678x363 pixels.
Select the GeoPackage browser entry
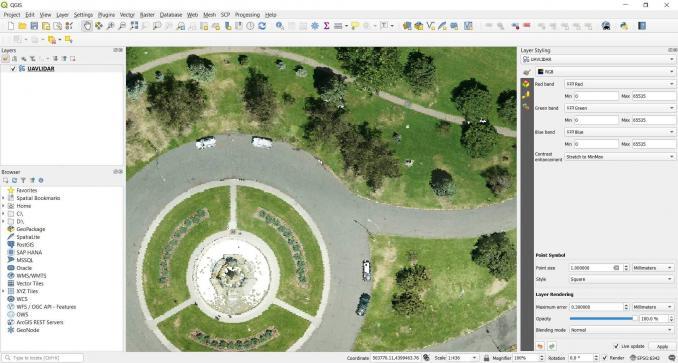pyautogui.click(x=30, y=229)
